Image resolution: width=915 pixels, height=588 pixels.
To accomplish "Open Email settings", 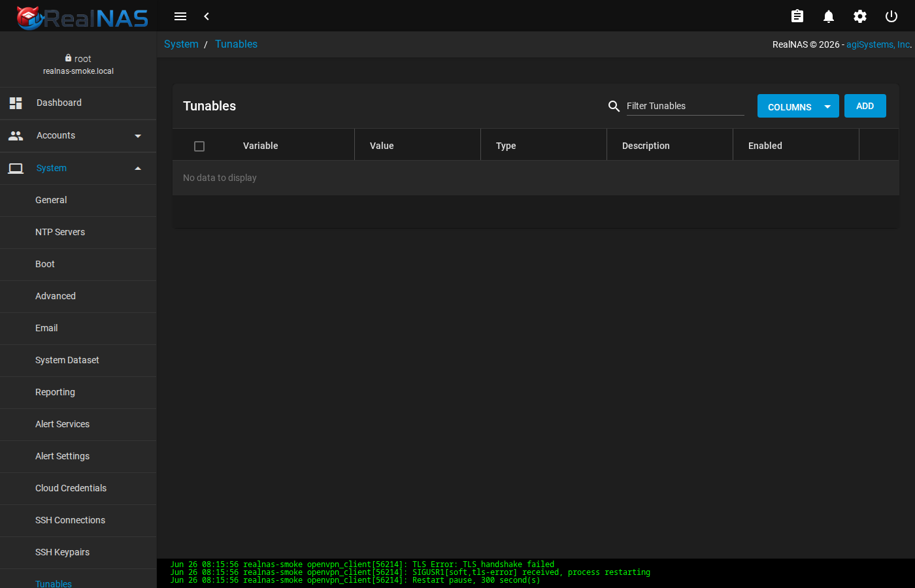I will pyautogui.click(x=78, y=328).
